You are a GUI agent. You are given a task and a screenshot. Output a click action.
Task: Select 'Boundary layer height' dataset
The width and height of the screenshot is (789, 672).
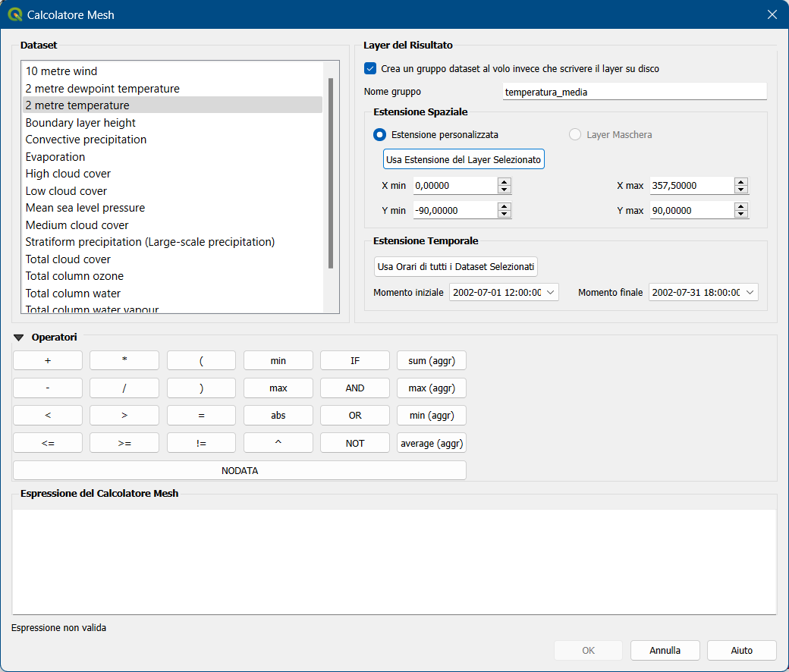point(173,123)
